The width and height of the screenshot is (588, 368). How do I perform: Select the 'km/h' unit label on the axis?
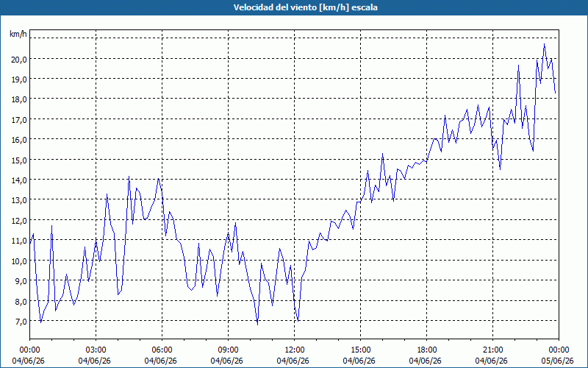tap(18, 34)
